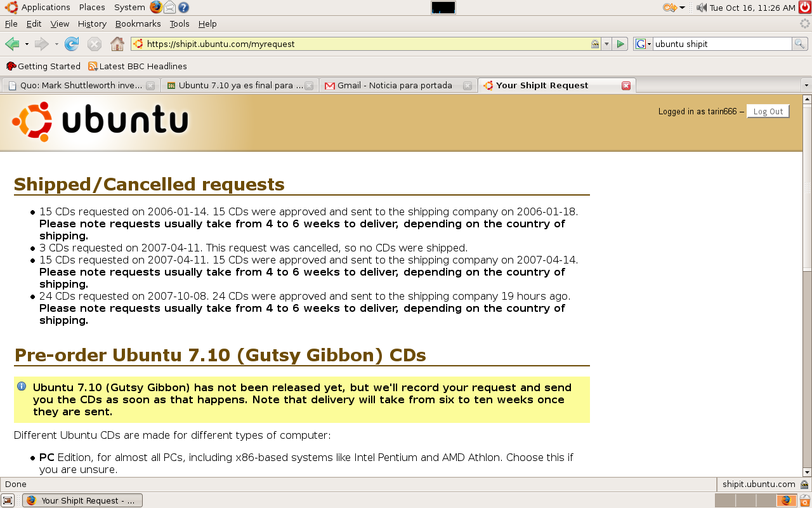Open the Applications menu
The image size is (812, 508).
click(38, 8)
